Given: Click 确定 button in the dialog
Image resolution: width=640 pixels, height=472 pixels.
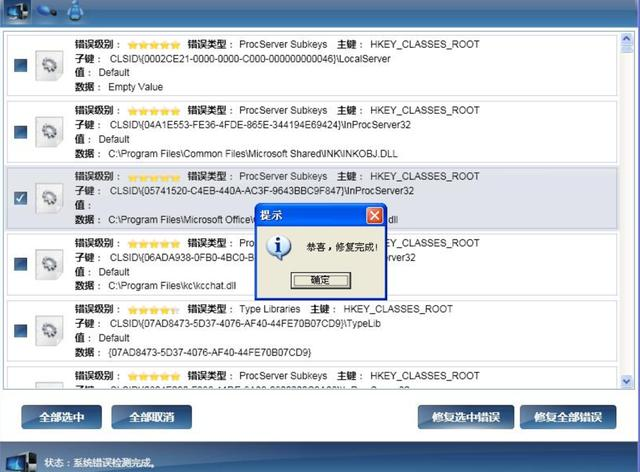Looking at the screenshot, I should click(320, 280).
